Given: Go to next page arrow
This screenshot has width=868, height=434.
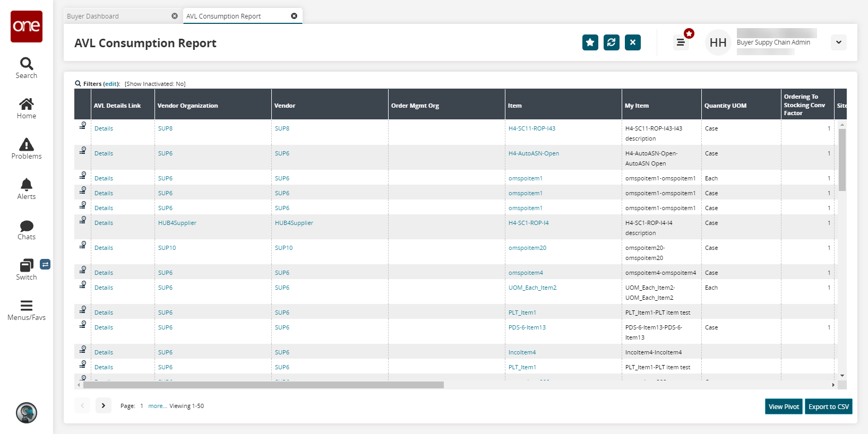Looking at the screenshot, I should 104,405.
